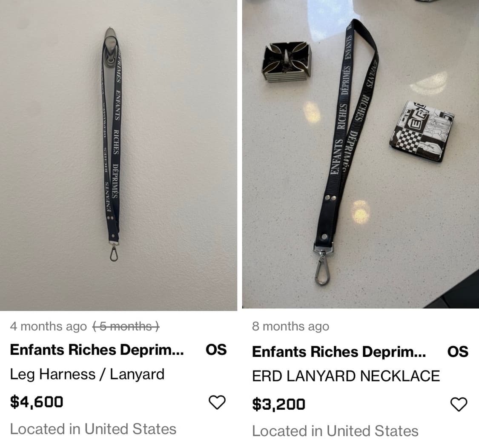Open brand link above Leg Harness / Lanyard
Image resolution: width=479 pixels, height=448 pixels.
pos(97,350)
